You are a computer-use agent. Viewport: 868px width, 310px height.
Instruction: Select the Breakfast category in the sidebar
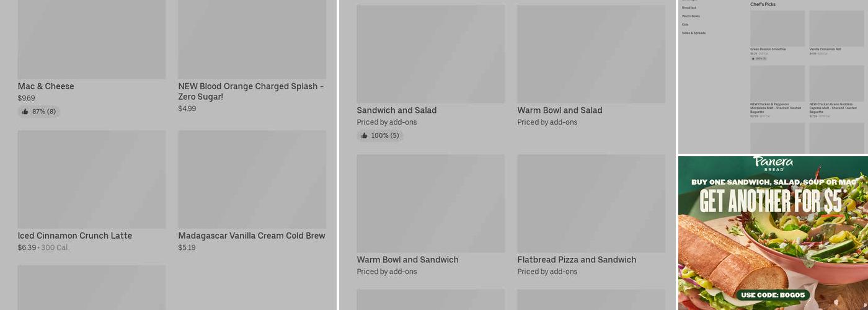(689, 7)
